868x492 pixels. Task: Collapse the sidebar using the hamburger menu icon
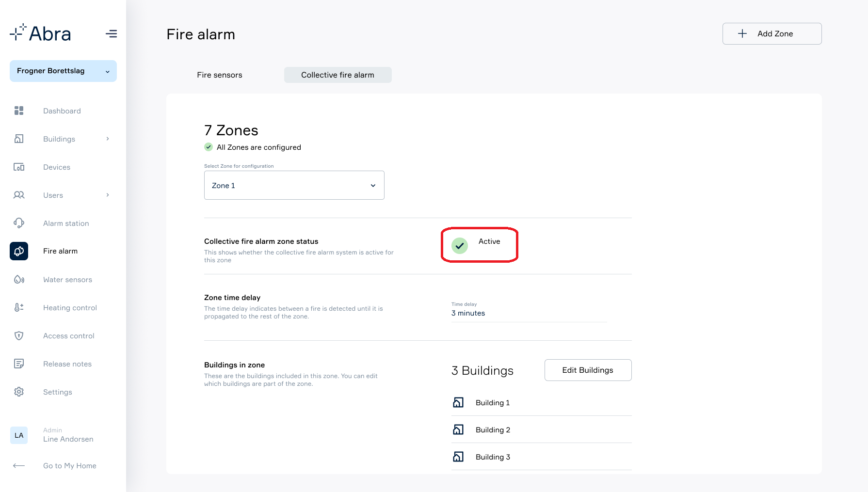pos(111,34)
